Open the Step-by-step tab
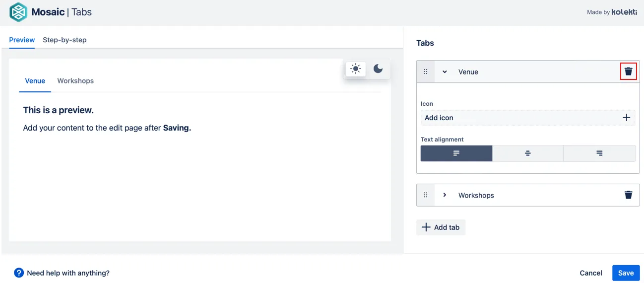 click(64, 40)
